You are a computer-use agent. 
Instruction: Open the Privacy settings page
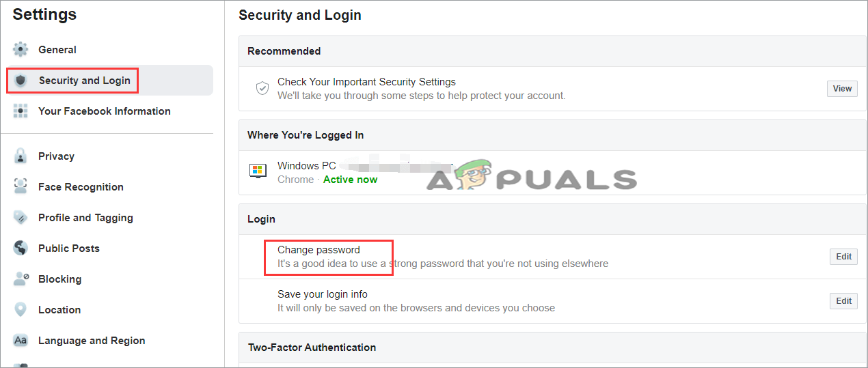click(56, 156)
